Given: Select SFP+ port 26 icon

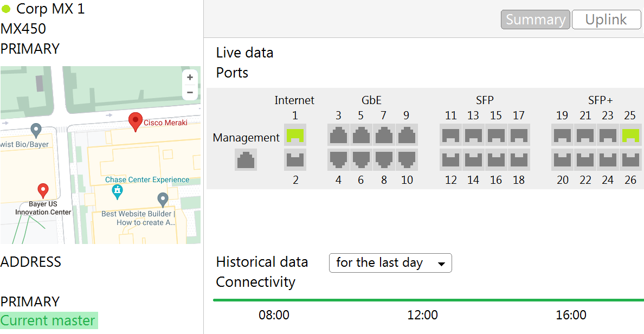Looking at the screenshot, I should [x=630, y=160].
